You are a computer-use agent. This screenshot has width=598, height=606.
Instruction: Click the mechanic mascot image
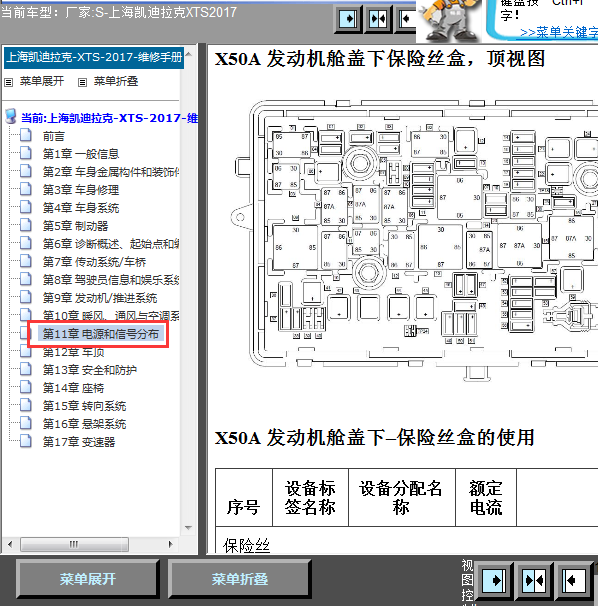click(450, 20)
